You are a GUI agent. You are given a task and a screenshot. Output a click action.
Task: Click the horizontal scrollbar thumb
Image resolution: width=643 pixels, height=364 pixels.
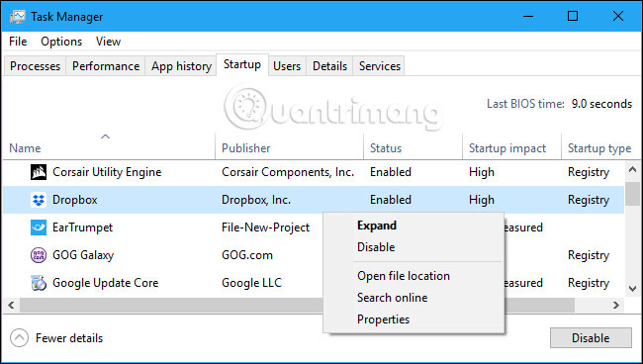tap(297, 305)
